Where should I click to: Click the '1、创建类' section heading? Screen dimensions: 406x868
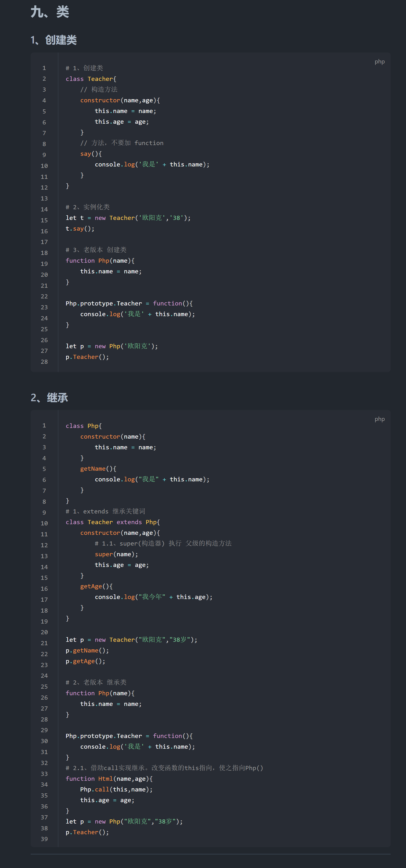54,40
